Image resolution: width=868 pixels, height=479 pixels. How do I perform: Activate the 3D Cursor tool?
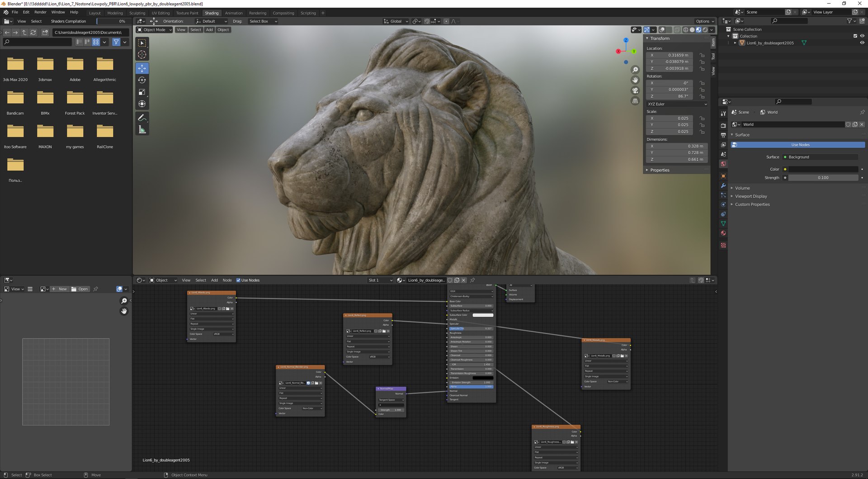coord(142,55)
